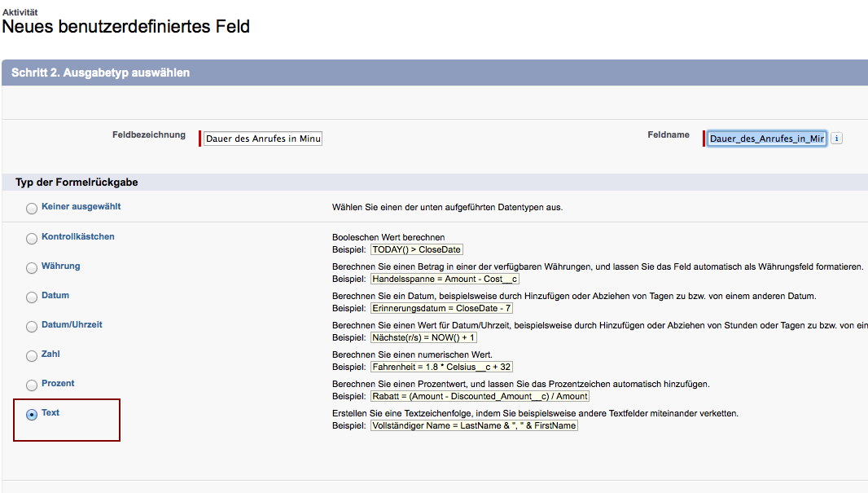Click the Prozent label text

(58, 383)
